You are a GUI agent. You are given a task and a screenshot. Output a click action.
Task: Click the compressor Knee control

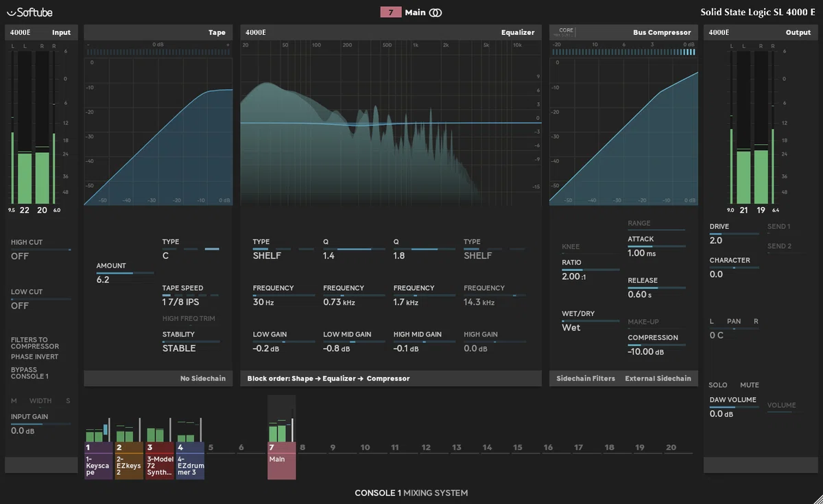571,246
